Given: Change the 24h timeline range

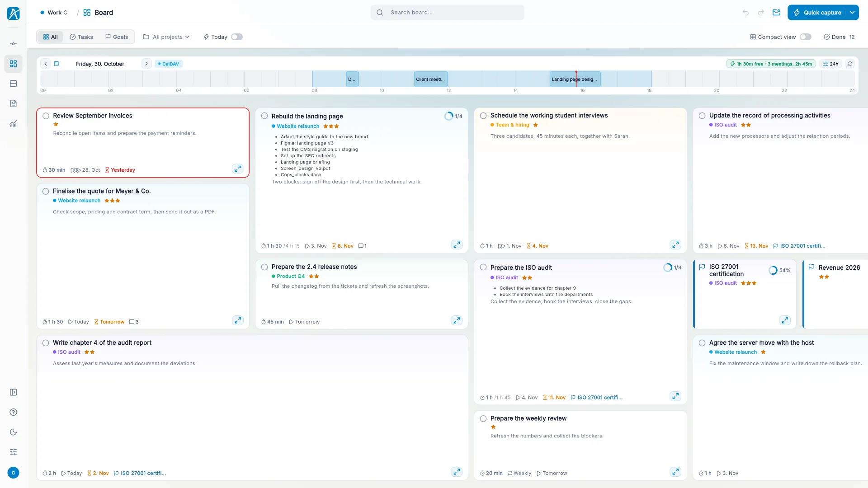Looking at the screenshot, I should 830,64.
